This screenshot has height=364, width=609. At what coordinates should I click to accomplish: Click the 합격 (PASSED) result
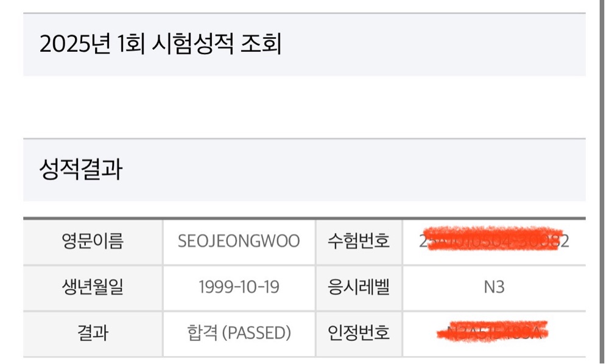[x=239, y=333]
